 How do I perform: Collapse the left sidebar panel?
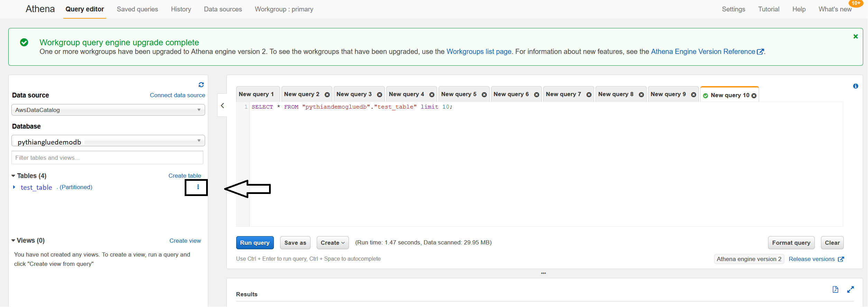tap(222, 105)
